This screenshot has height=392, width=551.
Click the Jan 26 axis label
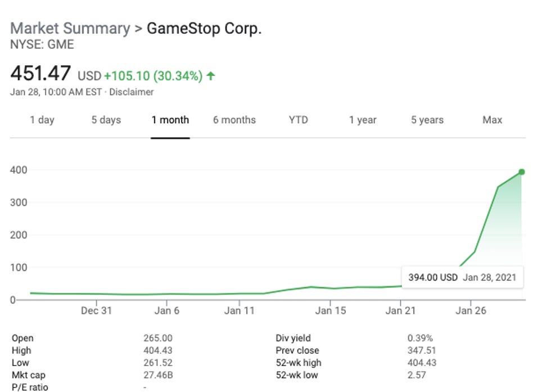point(471,311)
